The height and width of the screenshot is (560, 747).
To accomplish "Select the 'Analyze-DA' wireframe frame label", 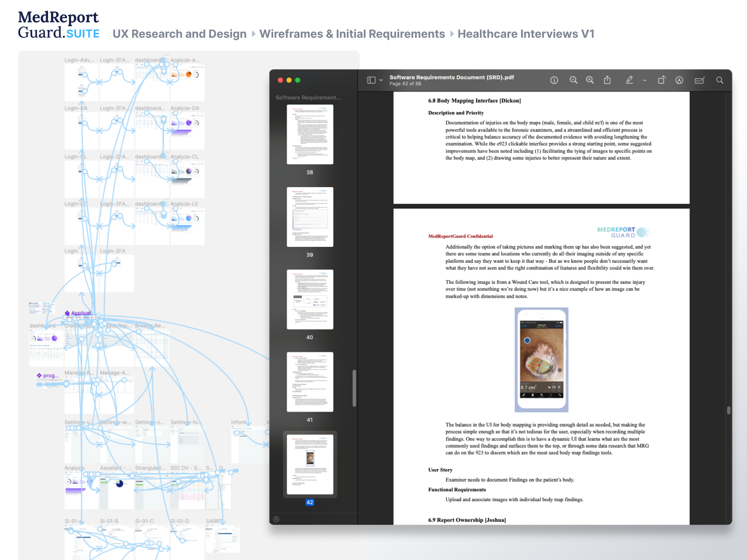I will coord(185,108).
